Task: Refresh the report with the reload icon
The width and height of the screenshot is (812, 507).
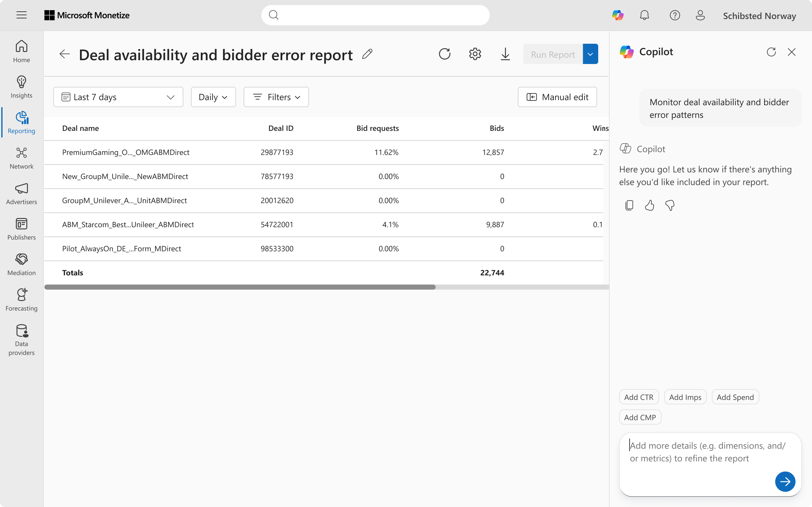Action: coord(445,54)
